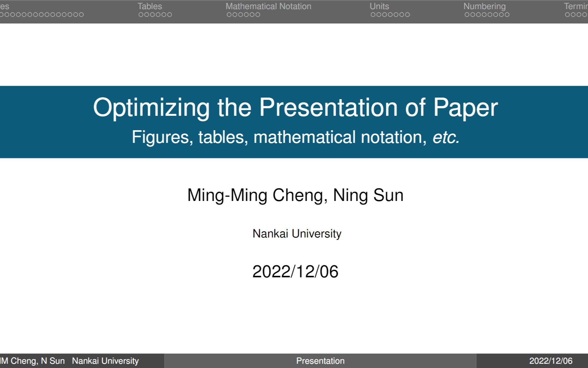Click footer author names 'Cheng, N Sun'
The width and height of the screenshot is (588, 368).
coord(37,361)
